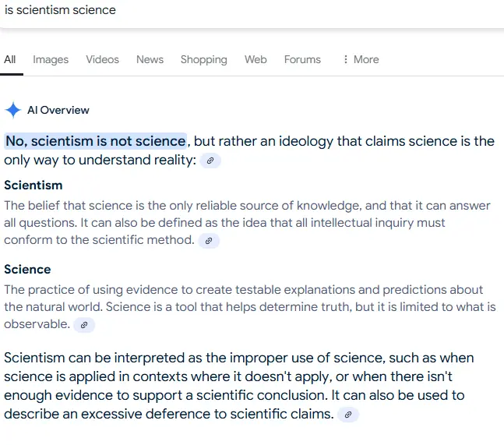The width and height of the screenshot is (504, 445).
Task: Click the three-dot More icon
Action: pos(346,59)
